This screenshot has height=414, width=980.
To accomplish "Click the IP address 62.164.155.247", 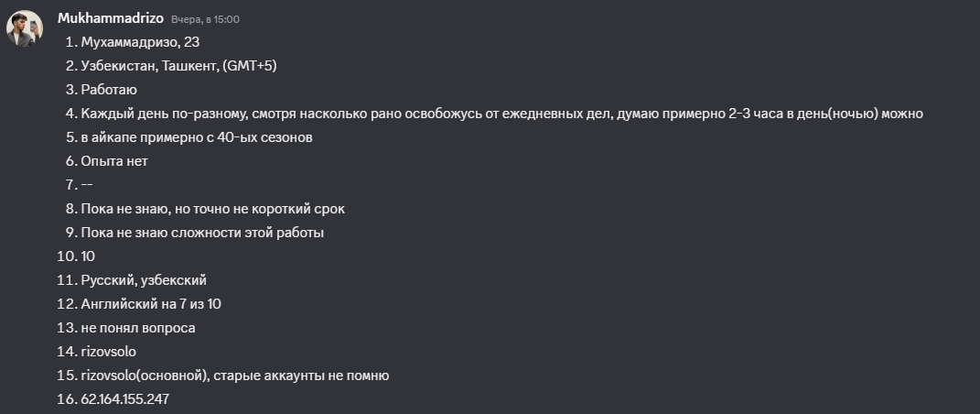I will click(124, 399).
